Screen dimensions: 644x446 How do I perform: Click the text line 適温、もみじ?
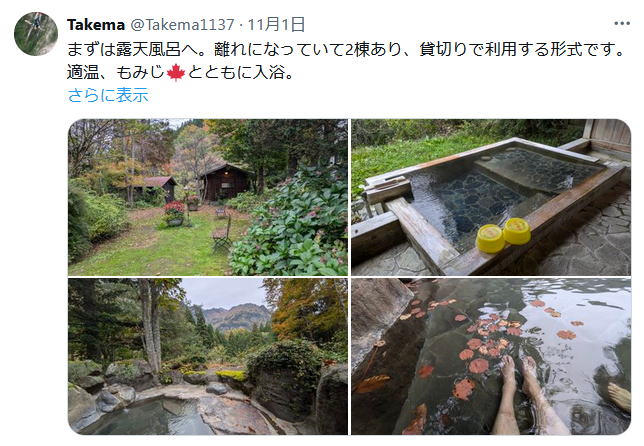(x=181, y=73)
